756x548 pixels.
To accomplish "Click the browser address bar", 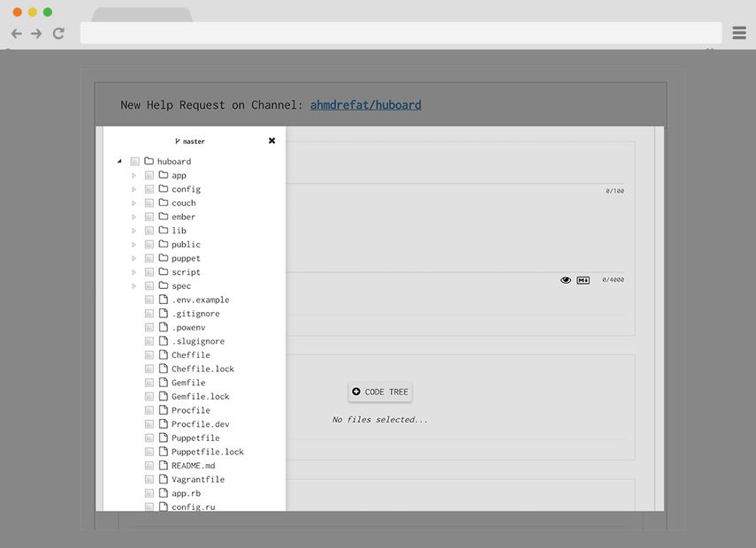I will [401, 33].
